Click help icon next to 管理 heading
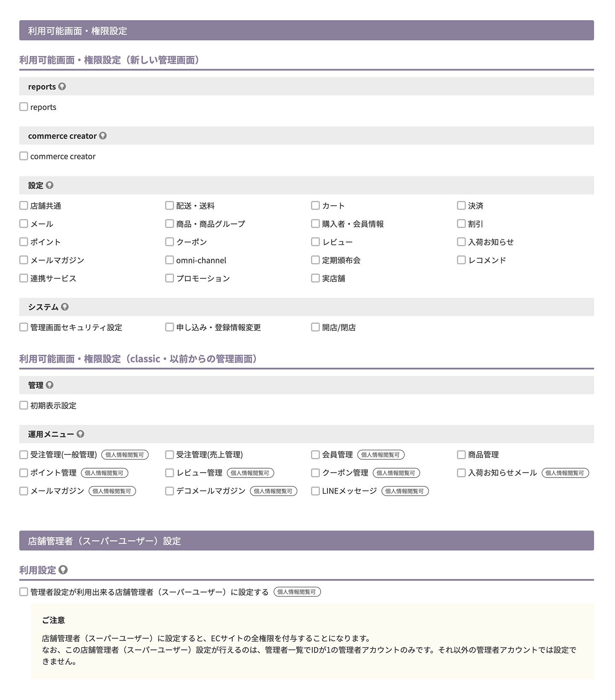 50,385
